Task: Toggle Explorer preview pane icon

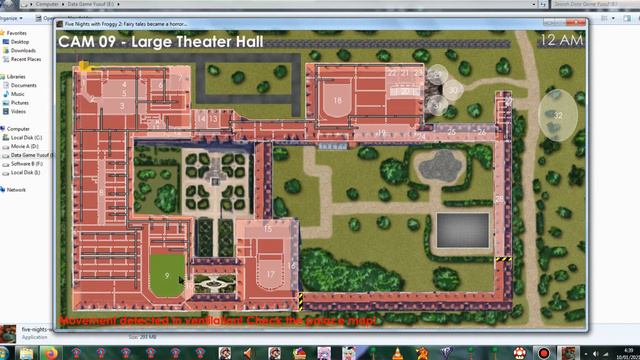Action: point(627,18)
